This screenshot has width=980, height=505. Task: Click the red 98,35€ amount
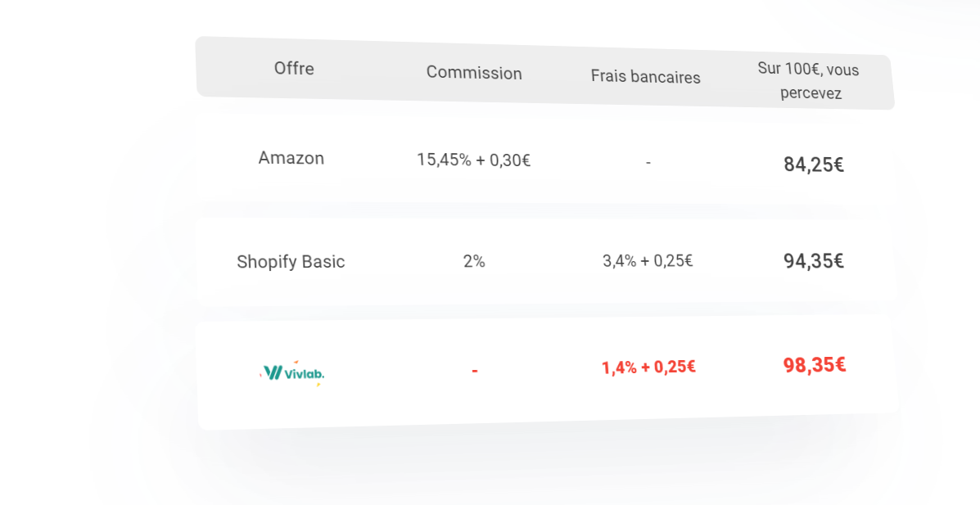[x=815, y=365]
